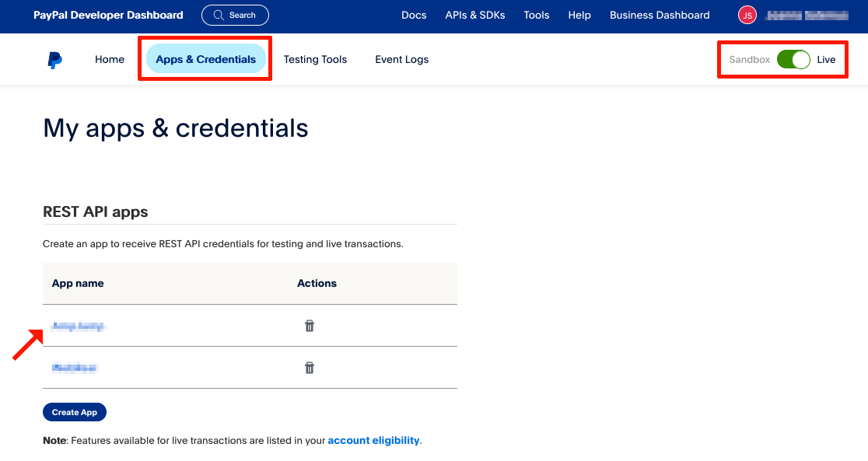Screen dimensions: 868x461
Task: Open the second app in the REST API list
Action: pyautogui.click(x=74, y=368)
